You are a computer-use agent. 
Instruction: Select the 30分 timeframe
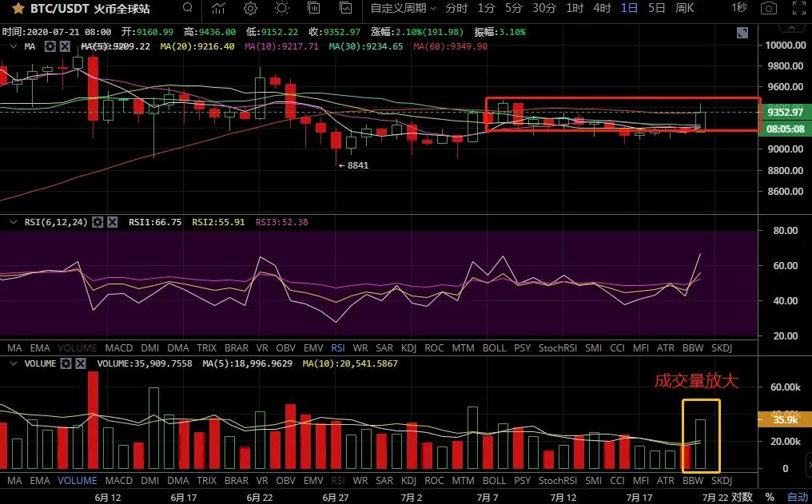(x=544, y=8)
